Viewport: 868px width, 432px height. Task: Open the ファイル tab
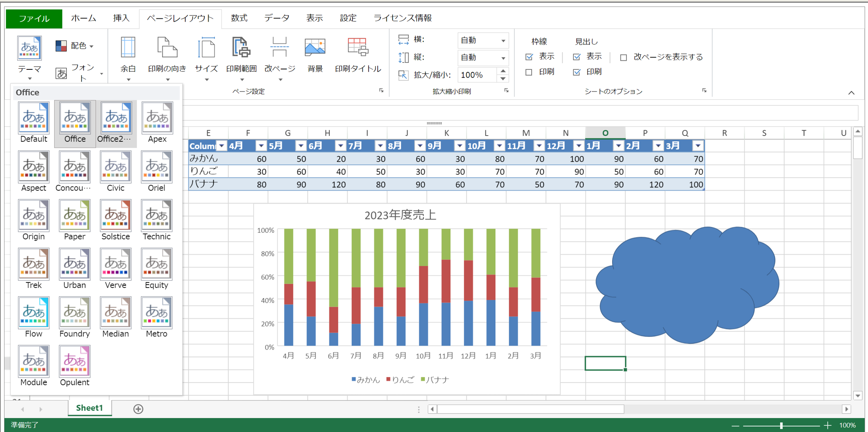pos(34,18)
